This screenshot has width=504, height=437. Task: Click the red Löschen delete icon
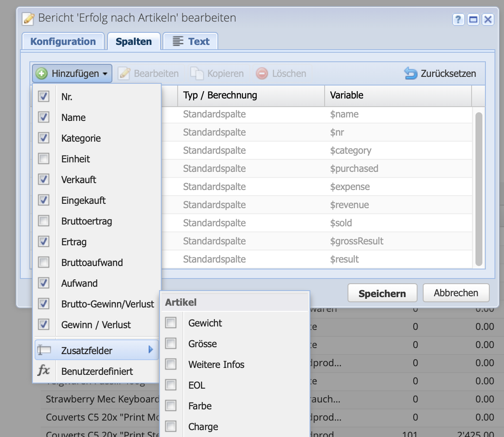point(262,73)
